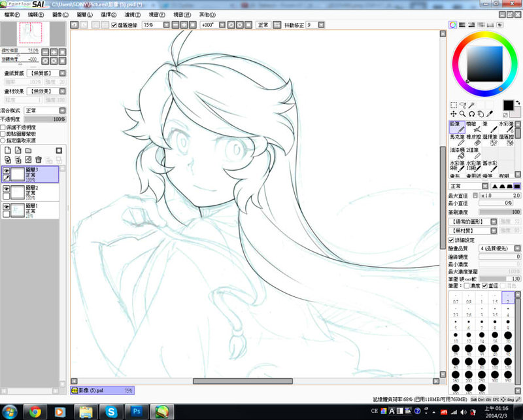Enable 保護不透明度 checkbox
The width and height of the screenshot is (523, 420).
(3, 128)
